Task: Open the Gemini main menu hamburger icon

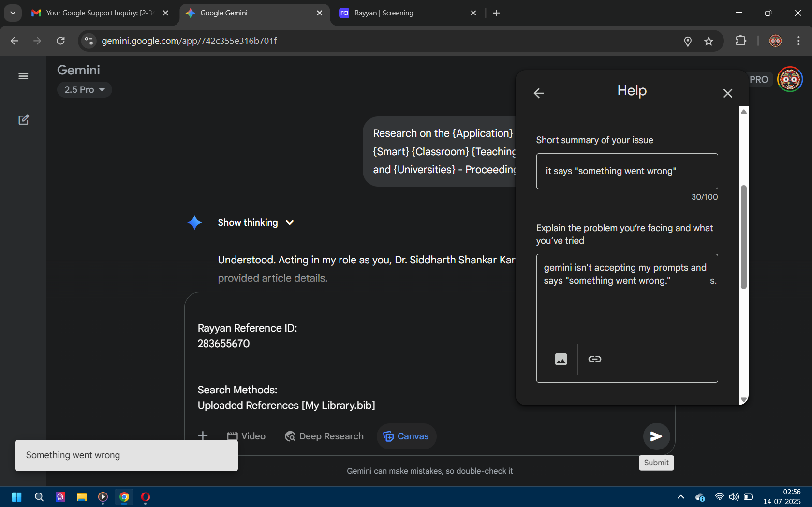Action: coord(23,76)
